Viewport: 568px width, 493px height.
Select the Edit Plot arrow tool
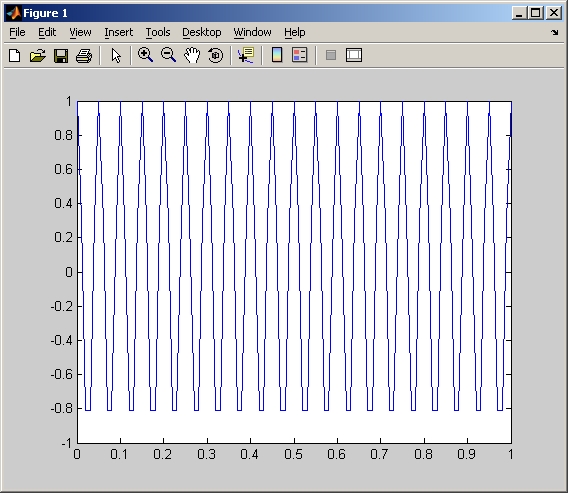pyautogui.click(x=116, y=56)
